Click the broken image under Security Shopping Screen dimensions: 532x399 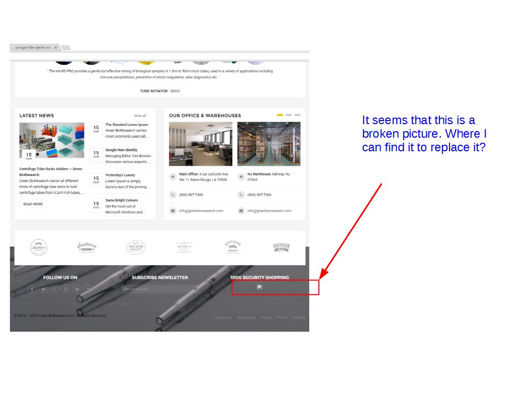259,287
